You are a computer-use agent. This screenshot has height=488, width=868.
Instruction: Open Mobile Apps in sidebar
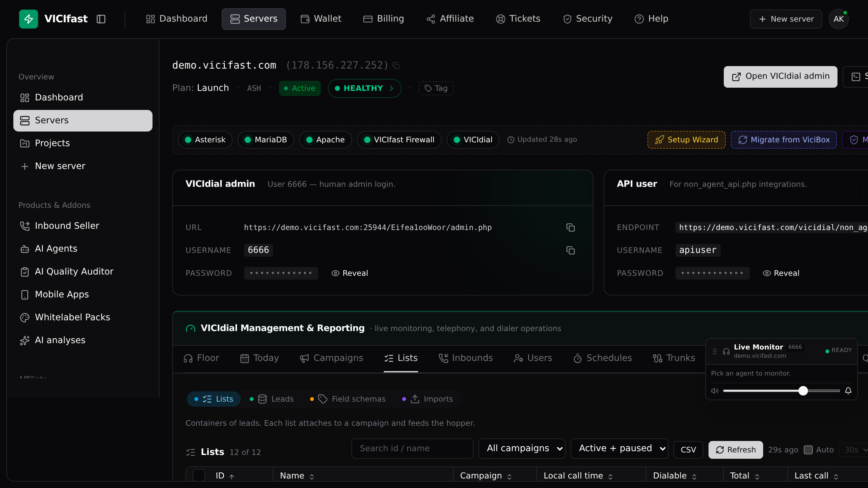tap(83, 295)
